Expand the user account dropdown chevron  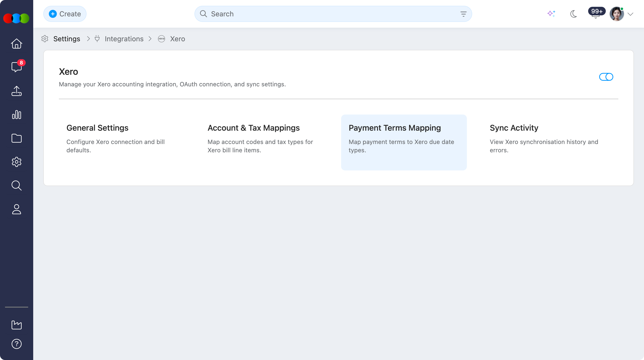click(630, 14)
